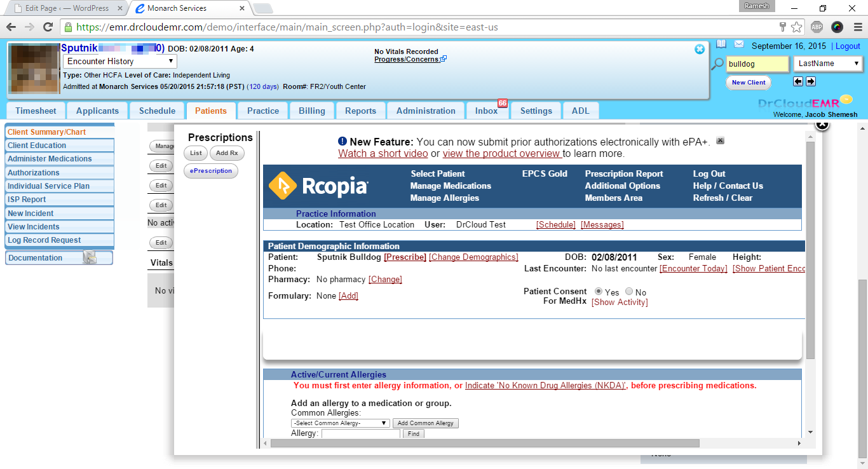Open Individual Service Plan in sidebar
The height and width of the screenshot is (469, 868).
(59, 186)
